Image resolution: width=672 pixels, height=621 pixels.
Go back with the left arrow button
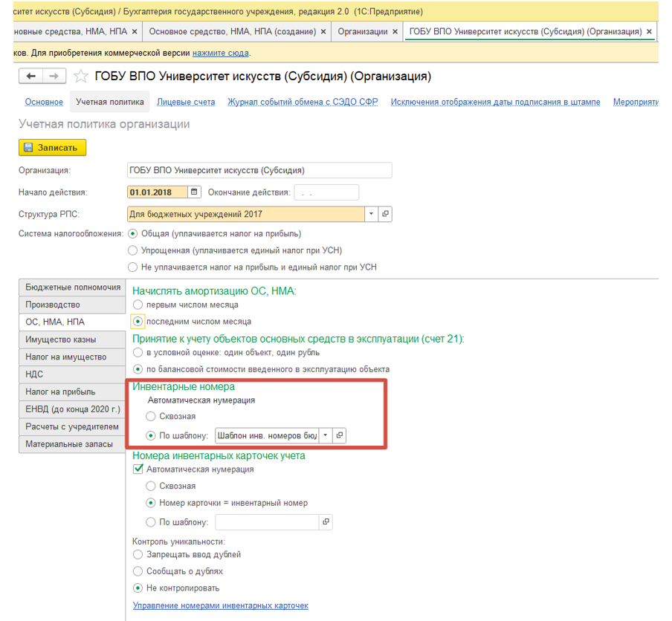pos(31,77)
